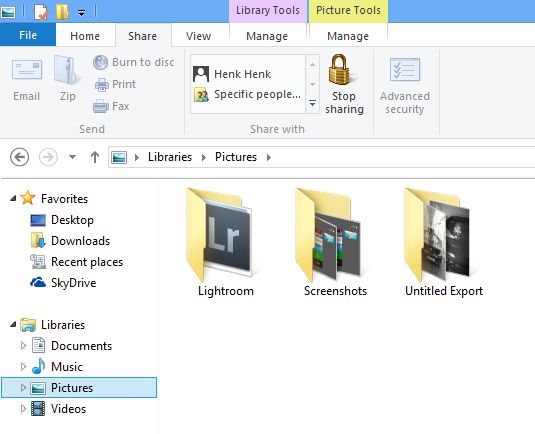Viewport: 535px width, 434px height.
Task: Open Advanced security checklist icon
Action: click(x=405, y=69)
